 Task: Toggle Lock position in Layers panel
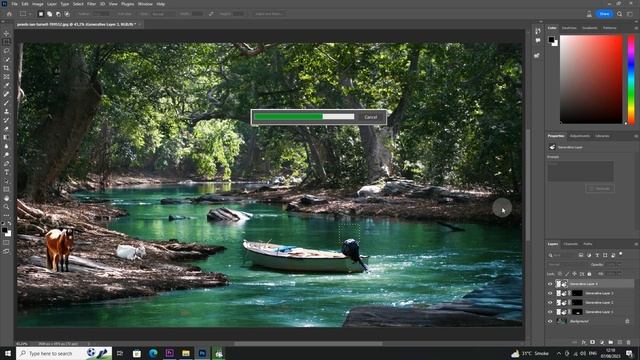(x=575, y=274)
